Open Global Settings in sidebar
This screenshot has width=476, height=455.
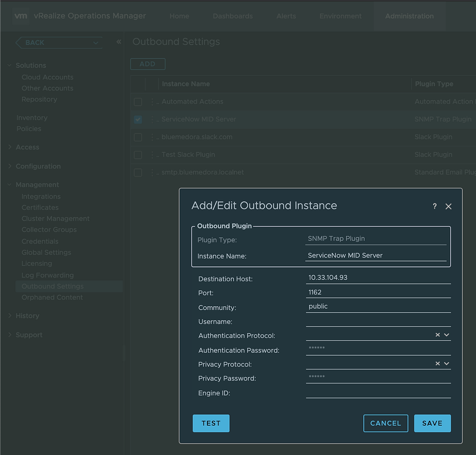coord(46,252)
